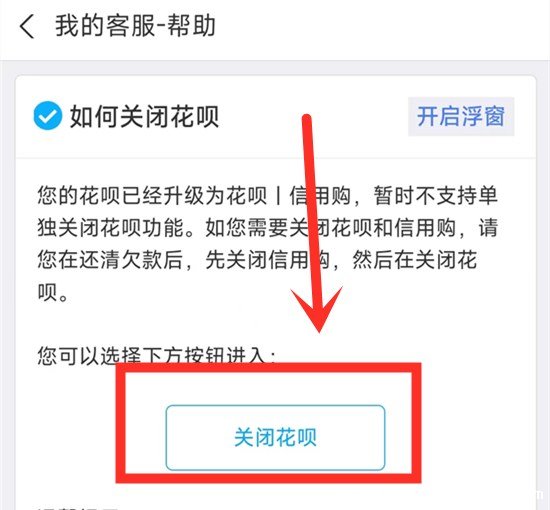Click the red arrowhead annotation
This screenshot has height=510, width=550.
[x=317, y=309]
